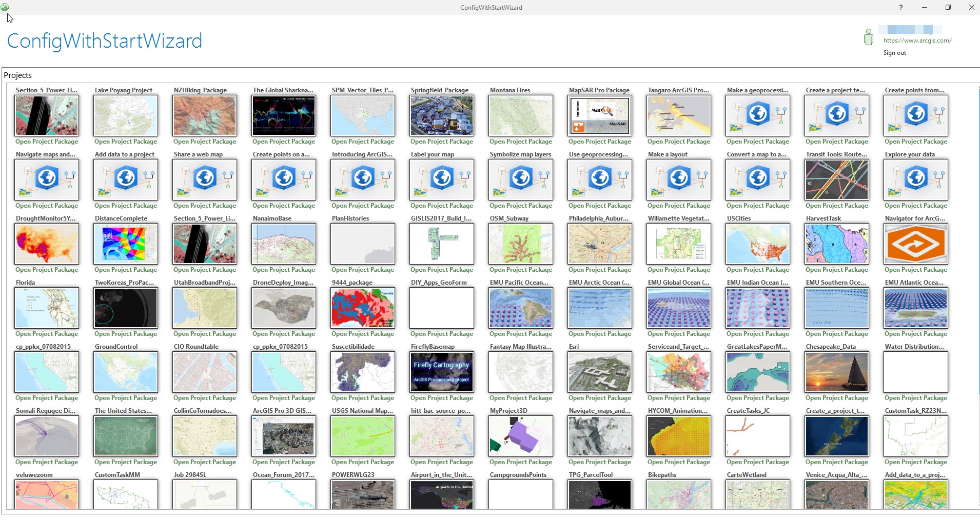Select the The United States... green thumbnail
The image size is (980, 520).
click(126, 436)
